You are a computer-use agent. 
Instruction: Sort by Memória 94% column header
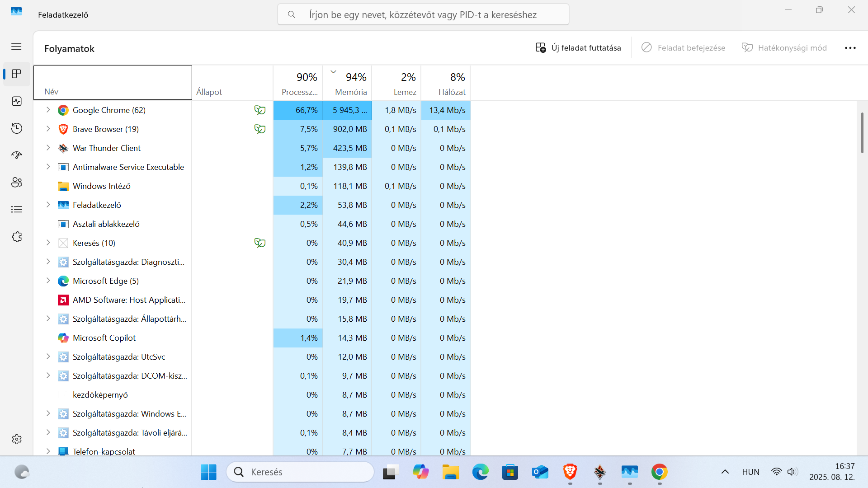(347, 83)
